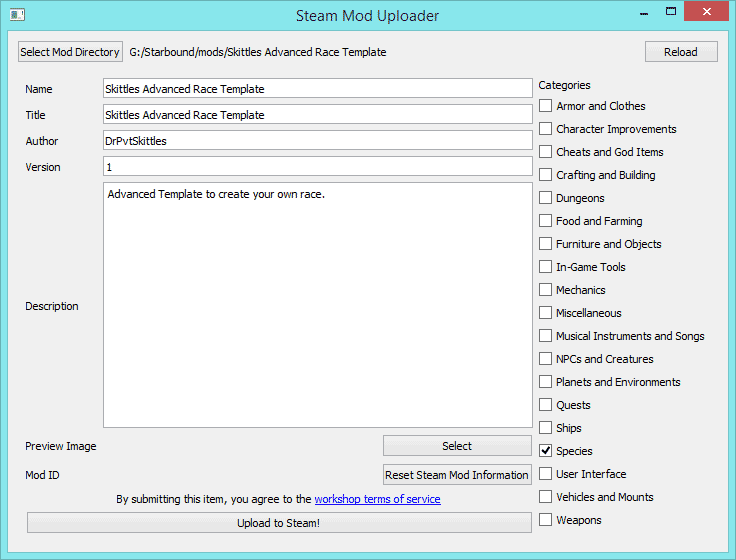Click the Select preview image button
This screenshot has height=560, width=736.
tap(457, 446)
